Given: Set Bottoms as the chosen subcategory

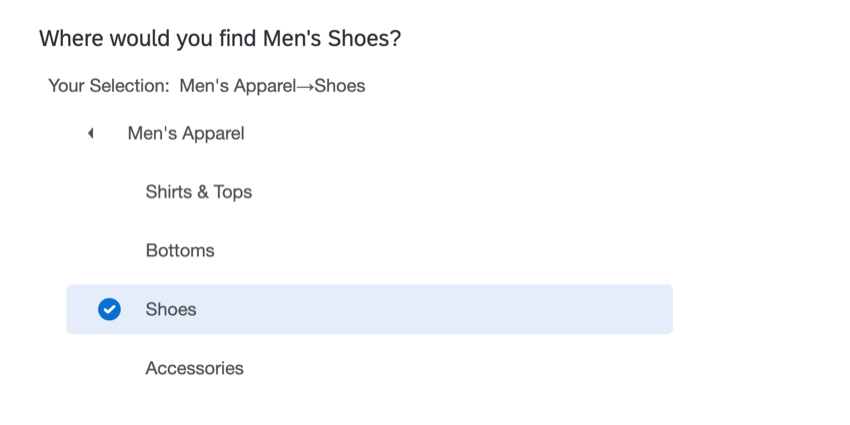Looking at the screenshot, I should click(x=180, y=251).
